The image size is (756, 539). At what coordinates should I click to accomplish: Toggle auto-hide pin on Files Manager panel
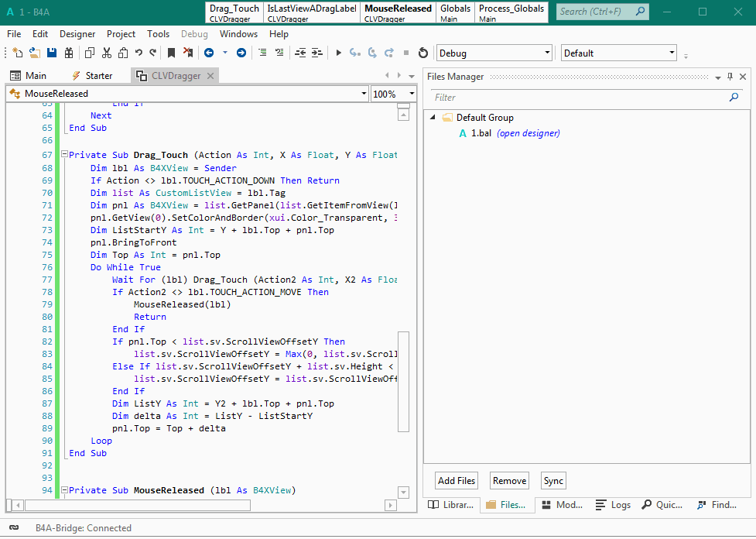point(730,77)
